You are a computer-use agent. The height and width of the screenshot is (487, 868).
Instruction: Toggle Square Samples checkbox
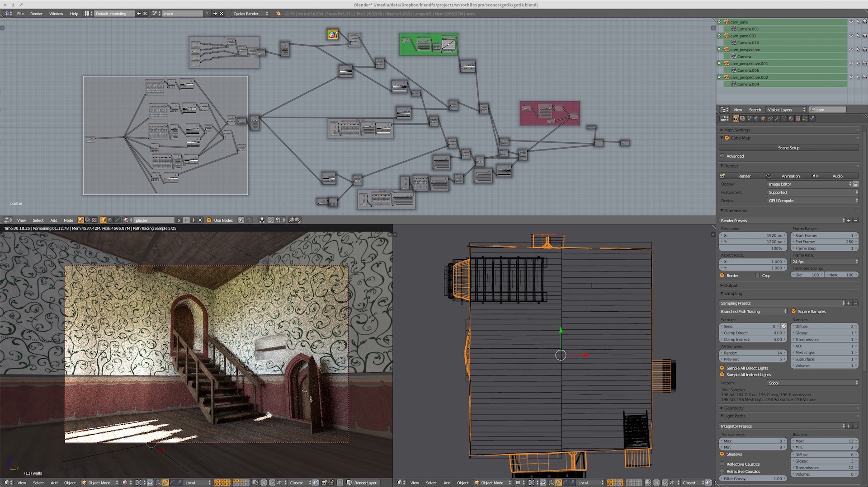point(794,311)
